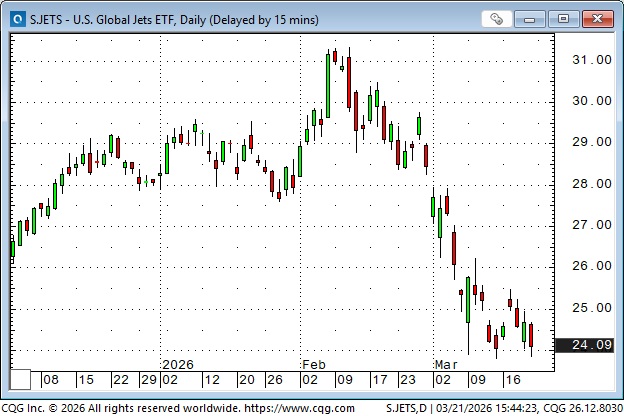Select the 2026 year label on time axis
624x416 pixels.
[177, 365]
